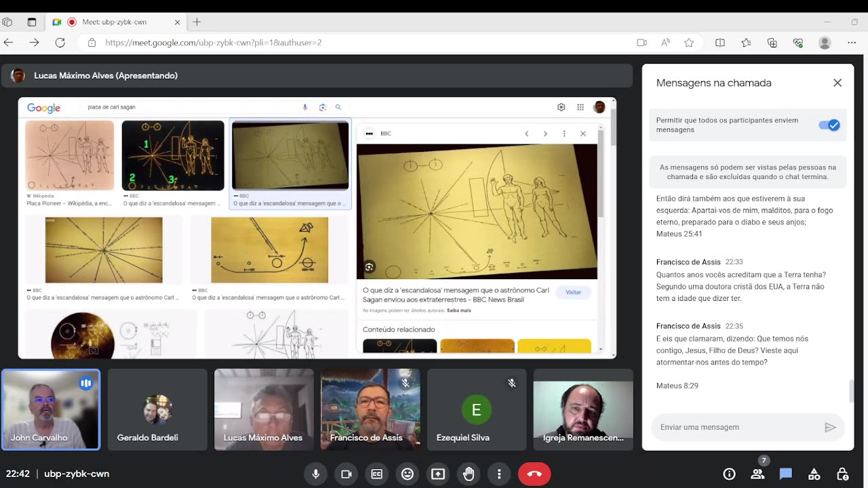Close the BBC image preview panel
The width and height of the screenshot is (868, 488).
click(583, 134)
